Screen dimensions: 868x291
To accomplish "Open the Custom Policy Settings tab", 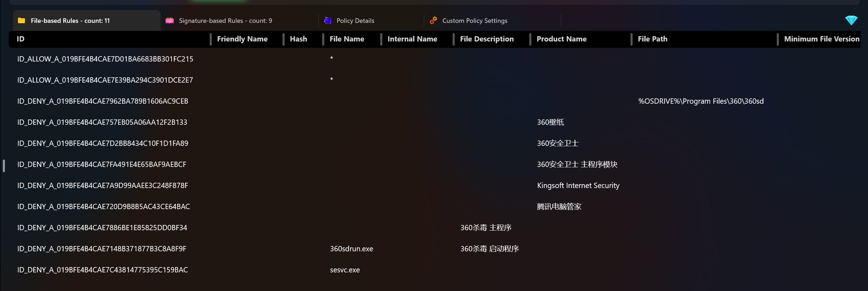I will (x=475, y=21).
